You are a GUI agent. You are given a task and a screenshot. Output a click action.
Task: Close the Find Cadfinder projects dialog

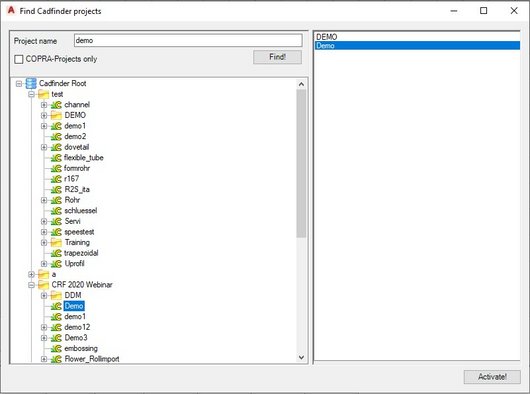[x=514, y=11]
